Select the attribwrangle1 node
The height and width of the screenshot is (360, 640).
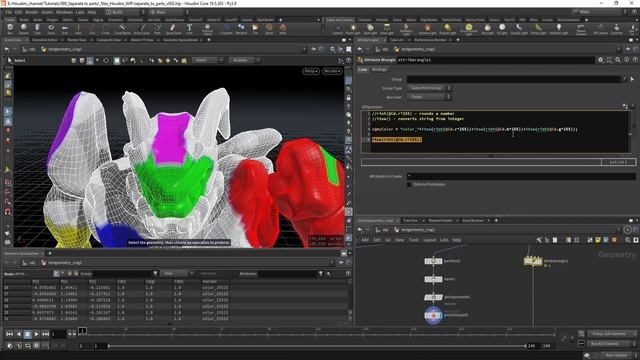pos(533,261)
